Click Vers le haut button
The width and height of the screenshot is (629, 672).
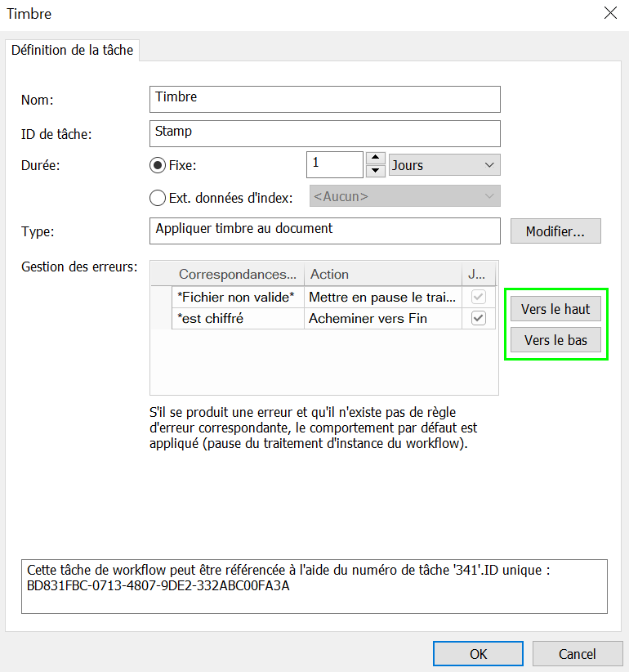coord(555,309)
